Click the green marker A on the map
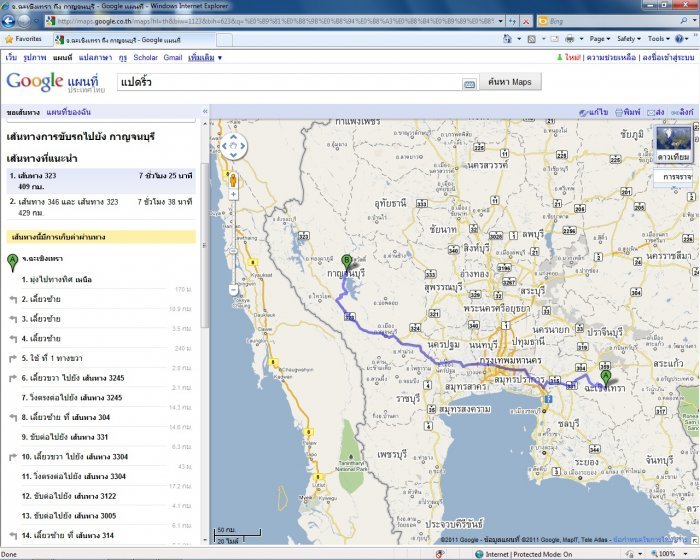700x560 pixels. pos(605,377)
